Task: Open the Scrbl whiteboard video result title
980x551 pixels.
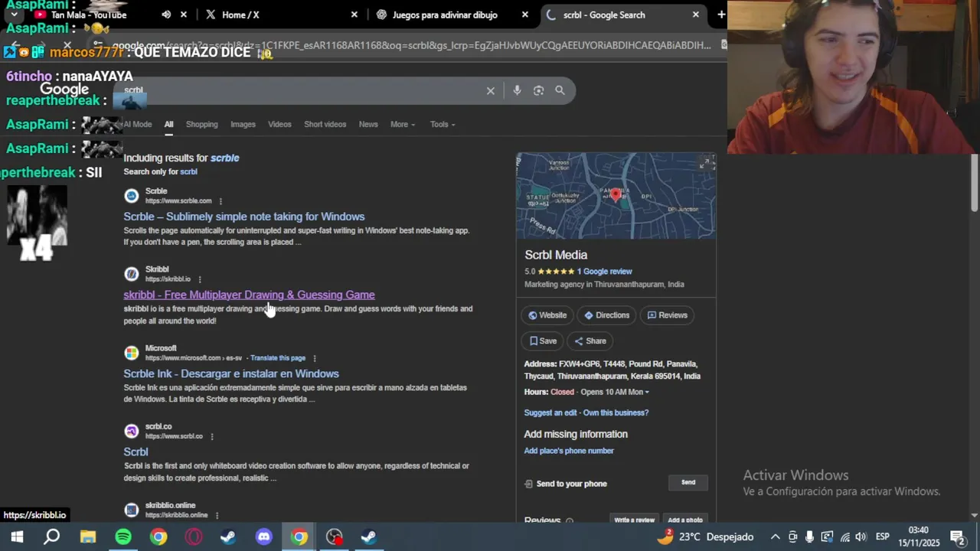Action: tap(136, 452)
